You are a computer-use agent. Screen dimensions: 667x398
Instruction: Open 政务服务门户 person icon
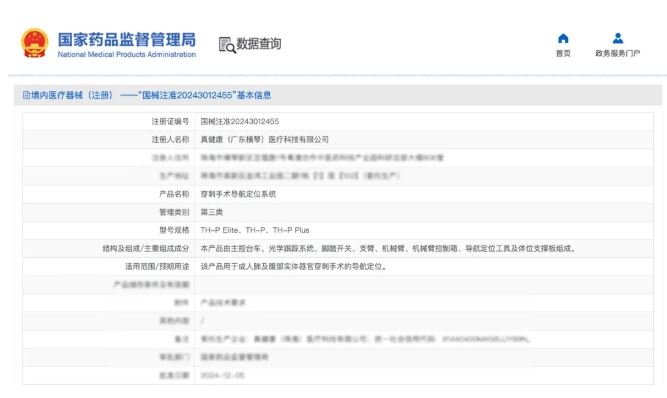tap(618, 38)
